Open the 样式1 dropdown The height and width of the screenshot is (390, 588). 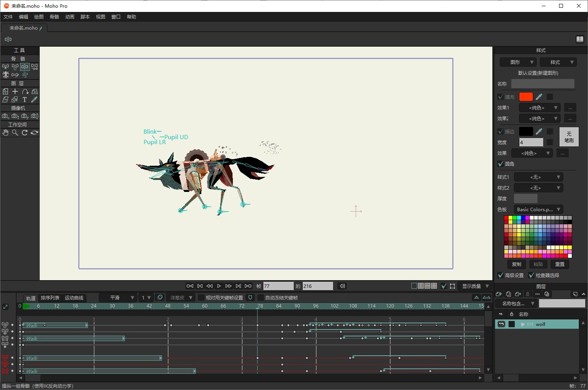click(539, 177)
